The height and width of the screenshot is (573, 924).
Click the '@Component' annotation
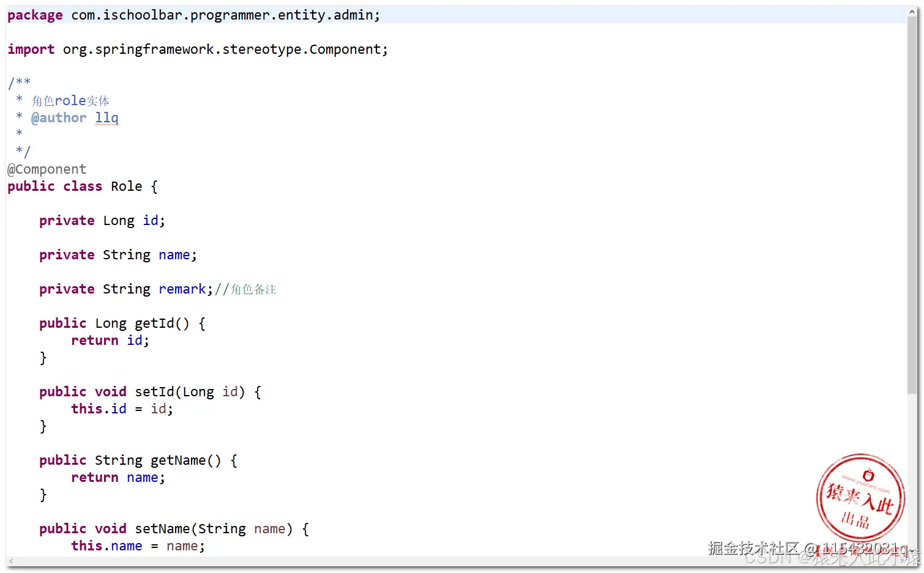[47, 169]
